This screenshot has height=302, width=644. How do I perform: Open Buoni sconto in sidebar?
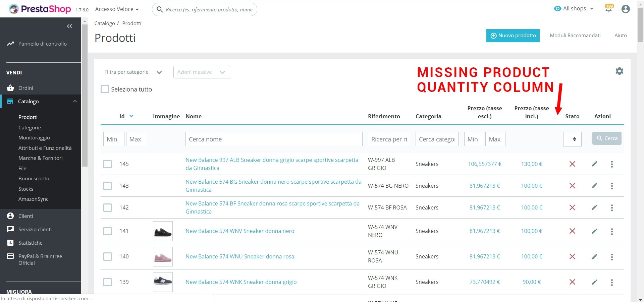click(34, 178)
